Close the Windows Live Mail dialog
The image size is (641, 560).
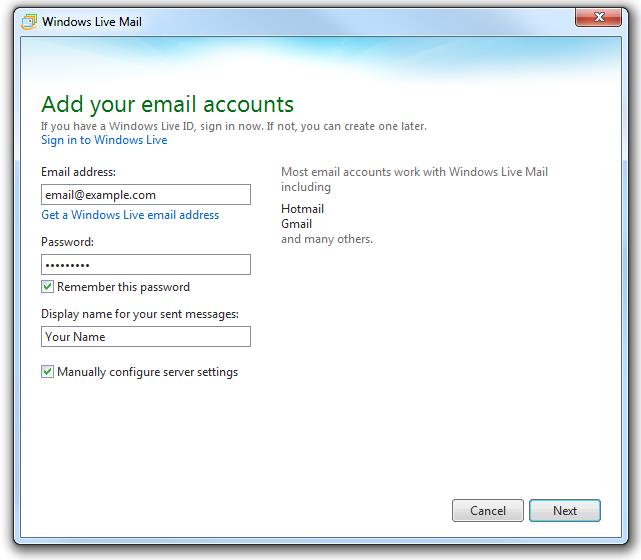[598, 17]
